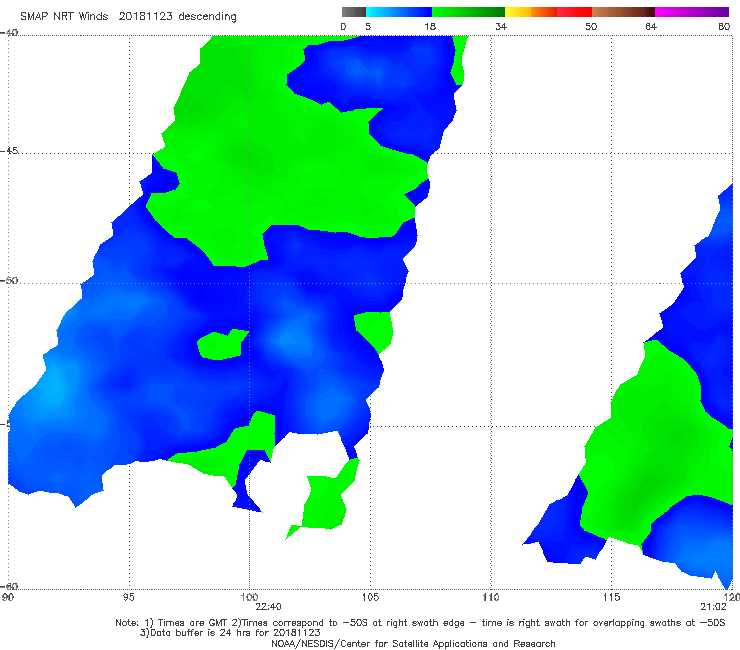Click the color bar label '34'
The height and width of the screenshot is (650, 740).
(501, 26)
